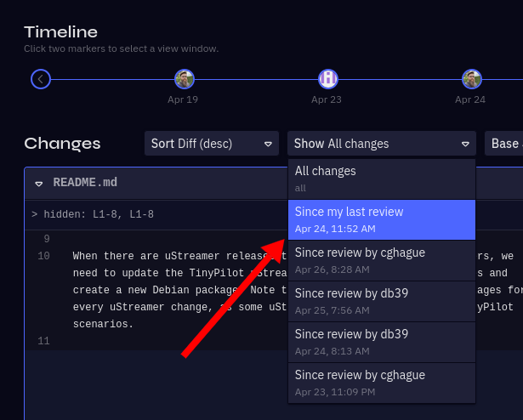Open the Base dropdown
Image resolution: width=523 pixels, height=420 pixels.
tap(503, 144)
